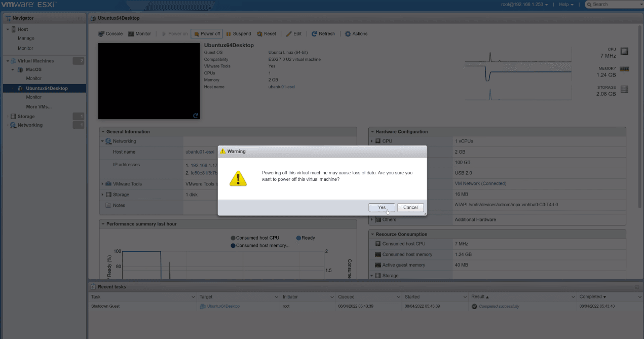The image size is (644, 339).
Task: Open the Help menu
Action: pyautogui.click(x=566, y=5)
